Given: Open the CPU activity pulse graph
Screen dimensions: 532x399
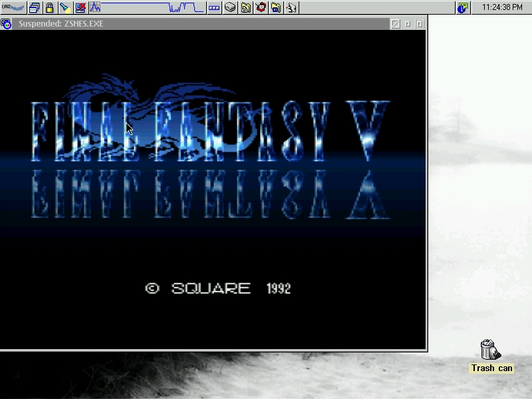Looking at the screenshot, I should pos(147,7).
